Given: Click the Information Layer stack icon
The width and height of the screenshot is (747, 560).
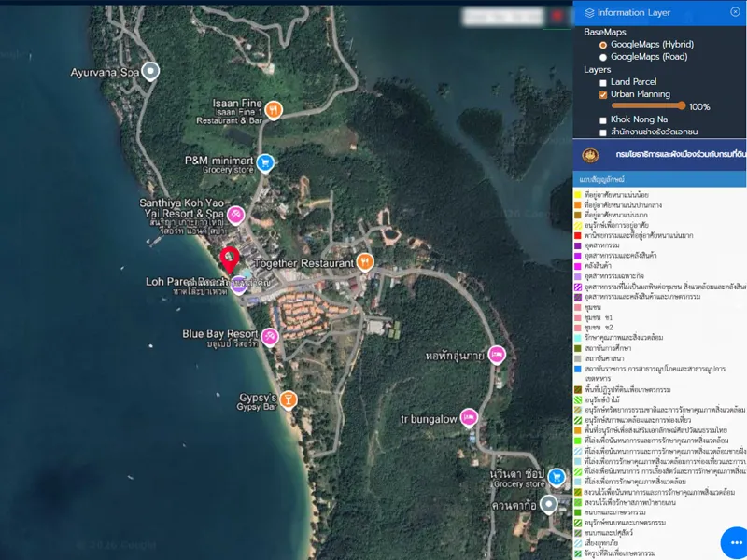Looking at the screenshot, I should [x=588, y=12].
